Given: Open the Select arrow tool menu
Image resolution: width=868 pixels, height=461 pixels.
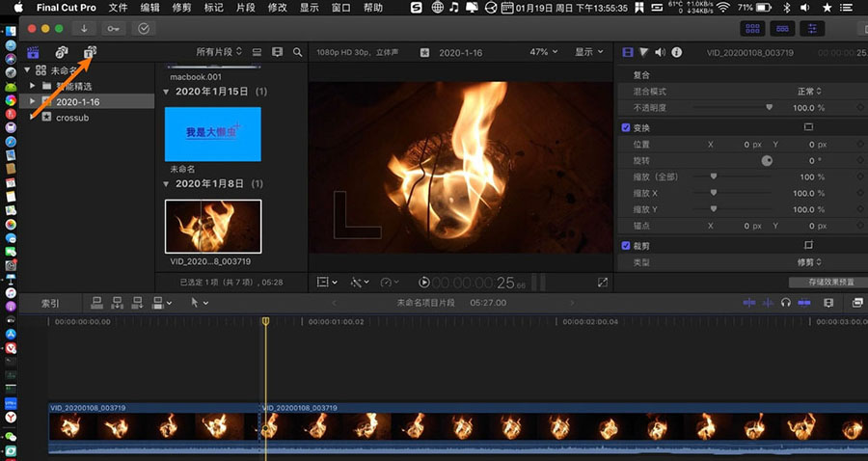Looking at the screenshot, I should pyautogui.click(x=199, y=303).
